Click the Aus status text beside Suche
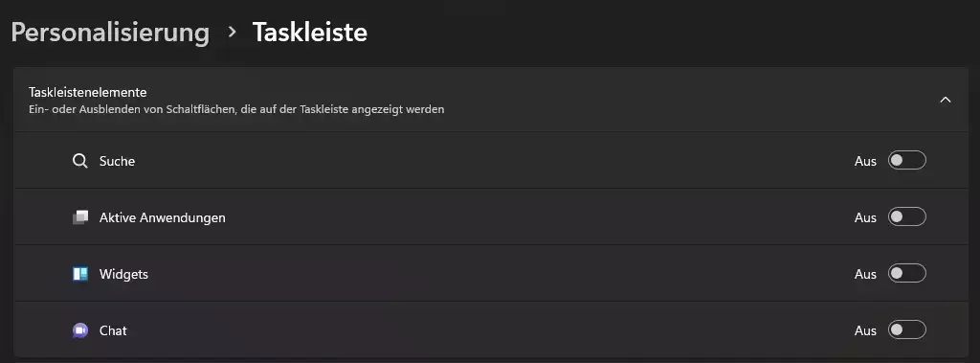 pyautogui.click(x=865, y=161)
